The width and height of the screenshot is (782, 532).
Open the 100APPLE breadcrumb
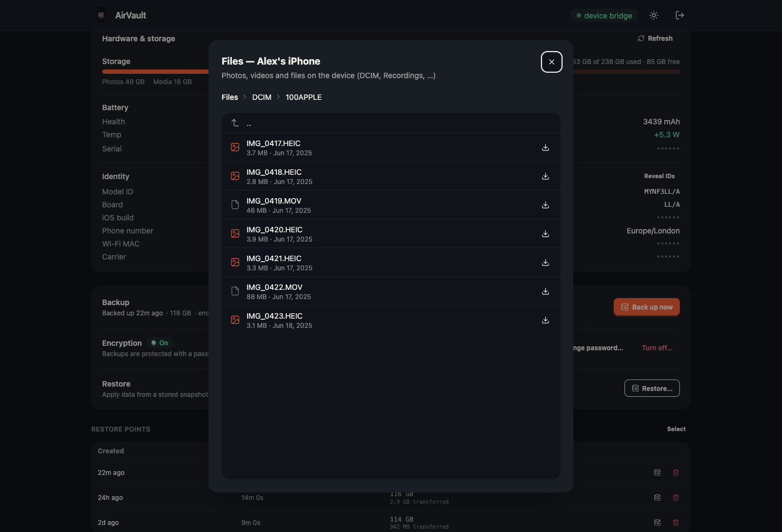304,97
